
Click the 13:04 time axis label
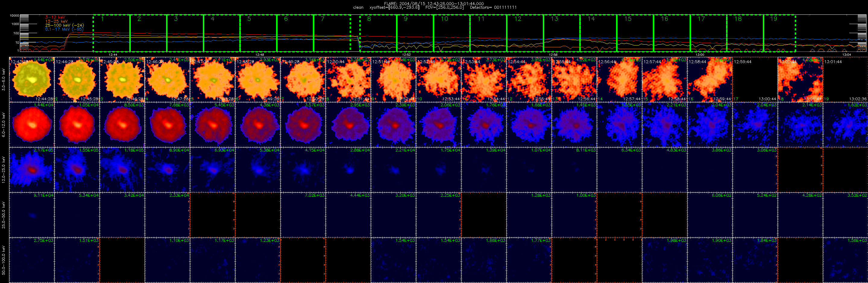tap(846, 54)
